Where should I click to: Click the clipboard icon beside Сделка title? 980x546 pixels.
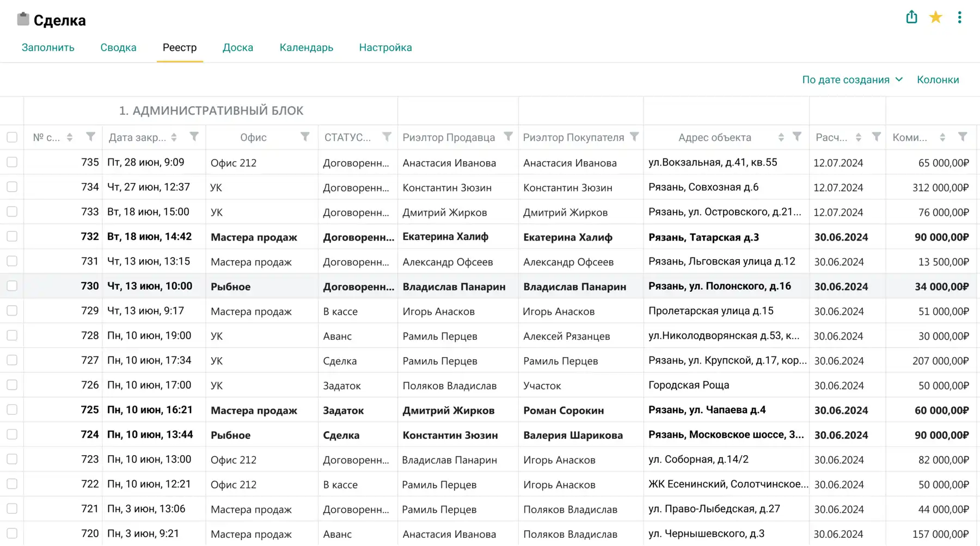(x=23, y=19)
